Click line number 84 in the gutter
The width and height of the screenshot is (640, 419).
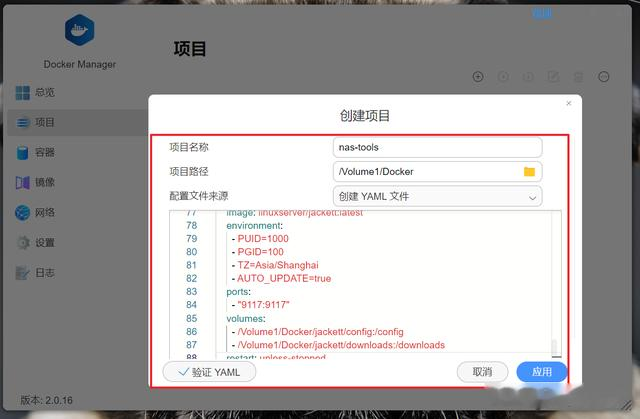click(x=191, y=305)
